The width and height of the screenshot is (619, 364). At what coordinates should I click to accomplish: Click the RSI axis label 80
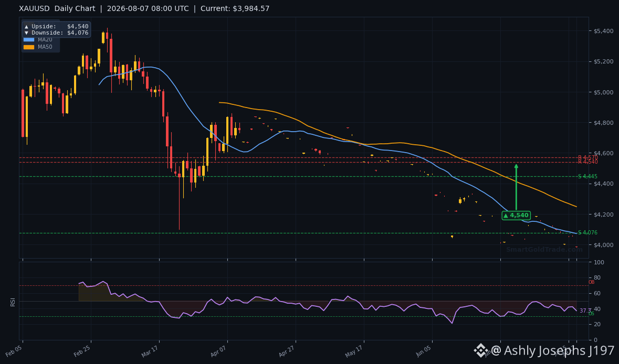click(x=597, y=278)
